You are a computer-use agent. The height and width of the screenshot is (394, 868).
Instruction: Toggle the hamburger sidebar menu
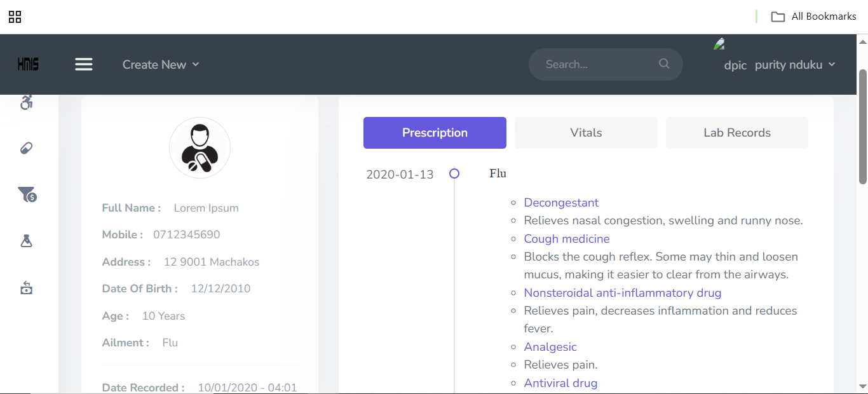(x=84, y=64)
